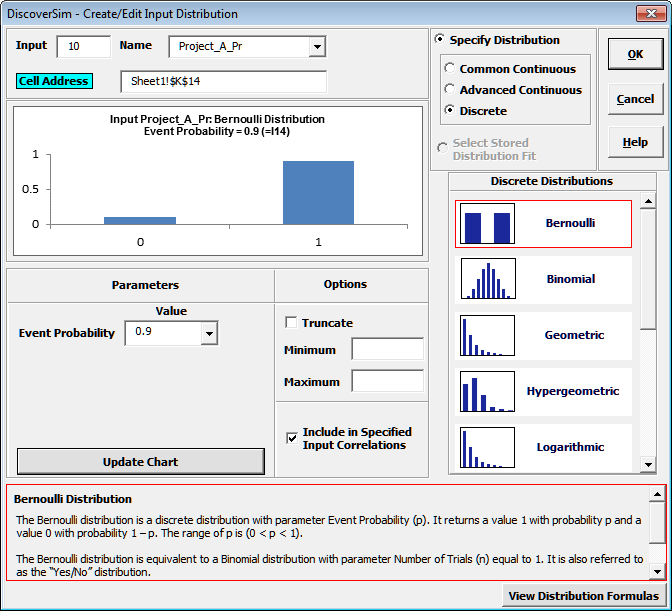The image size is (672, 611).
Task: Click the Help button
Action: pyautogui.click(x=635, y=142)
